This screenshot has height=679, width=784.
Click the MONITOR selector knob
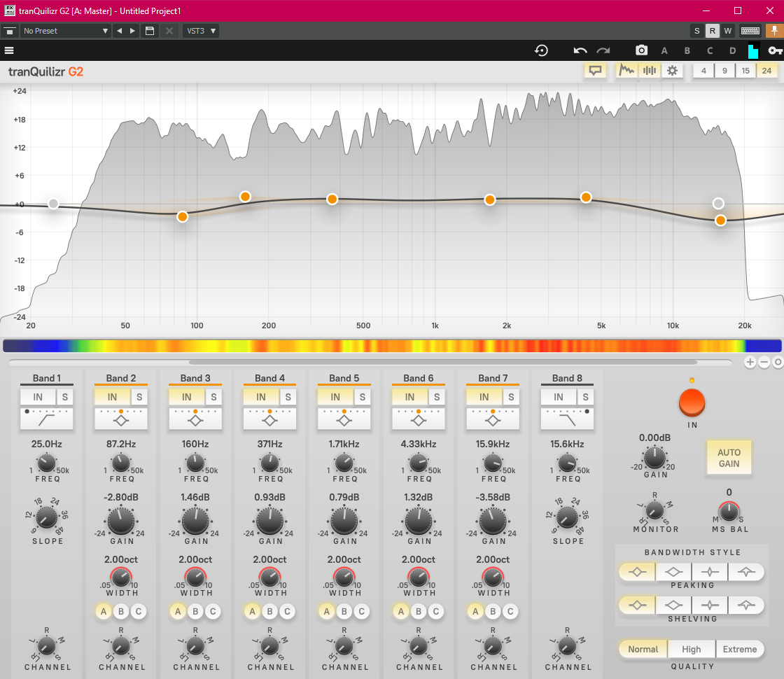pyautogui.click(x=654, y=510)
